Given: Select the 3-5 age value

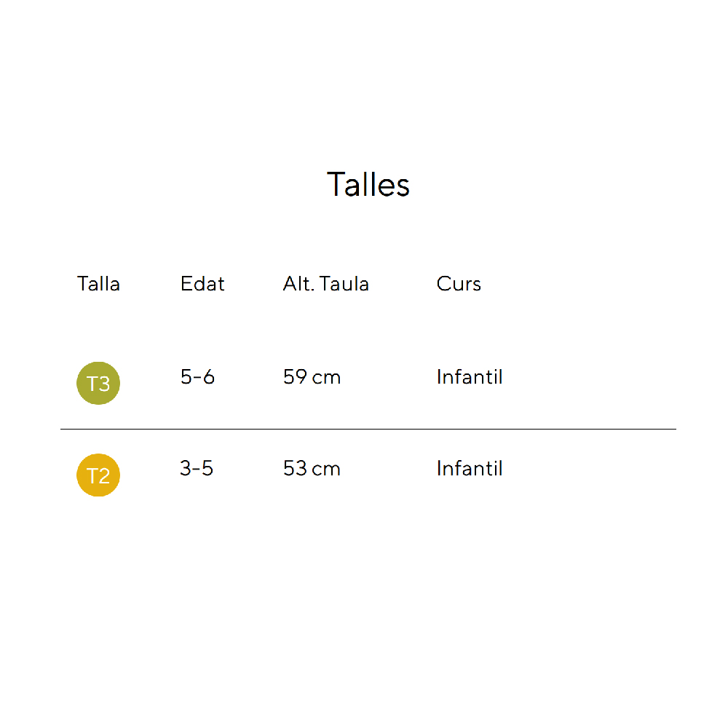Looking at the screenshot, I should click(x=197, y=468).
